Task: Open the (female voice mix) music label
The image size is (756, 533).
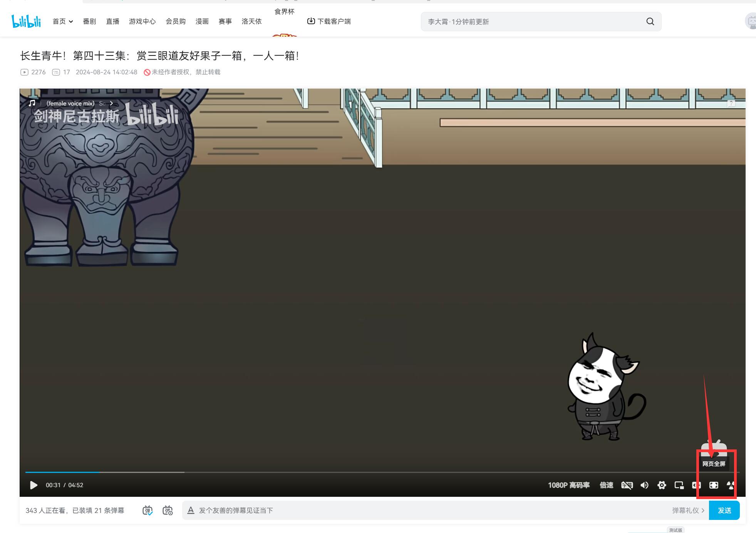Action: pos(70,103)
